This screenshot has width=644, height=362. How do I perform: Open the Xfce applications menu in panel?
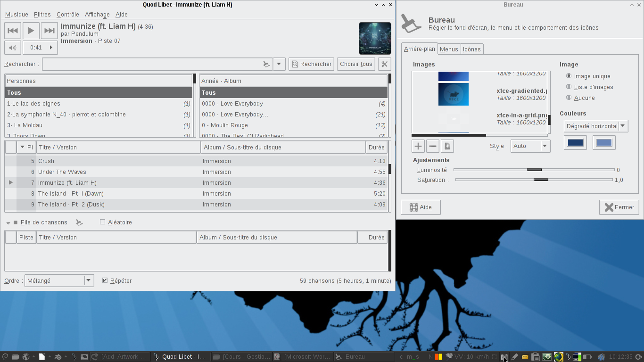click(x=5, y=357)
